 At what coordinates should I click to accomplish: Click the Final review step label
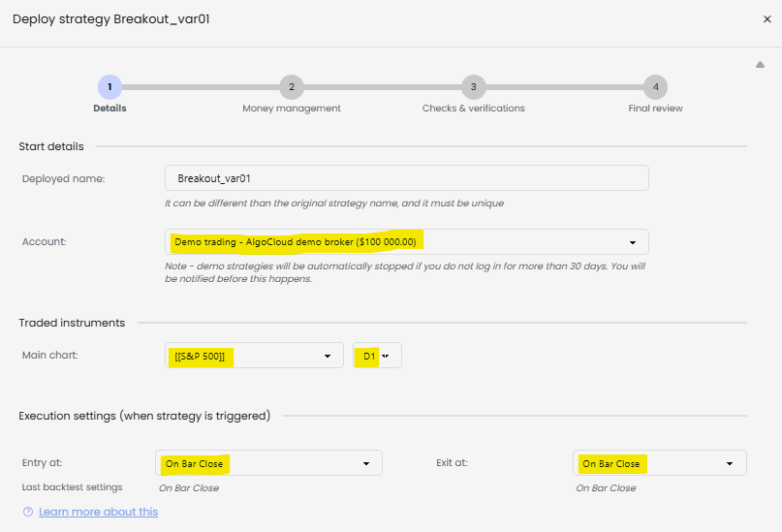coord(655,109)
